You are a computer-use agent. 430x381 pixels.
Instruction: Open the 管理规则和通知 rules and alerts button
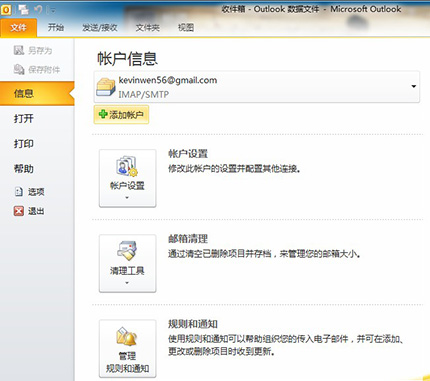127,349
